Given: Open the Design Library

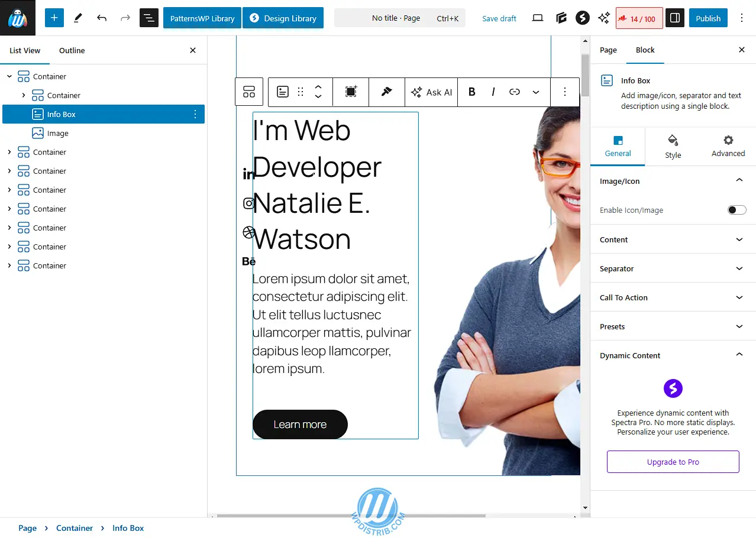Looking at the screenshot, I should (x=283, y=18).
